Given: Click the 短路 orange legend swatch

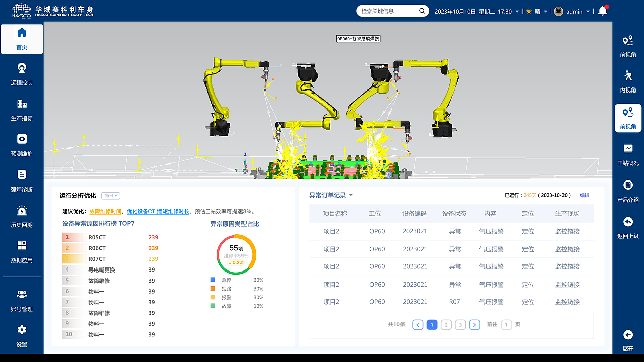Looking at the screenshot, I should click(213, 289).
